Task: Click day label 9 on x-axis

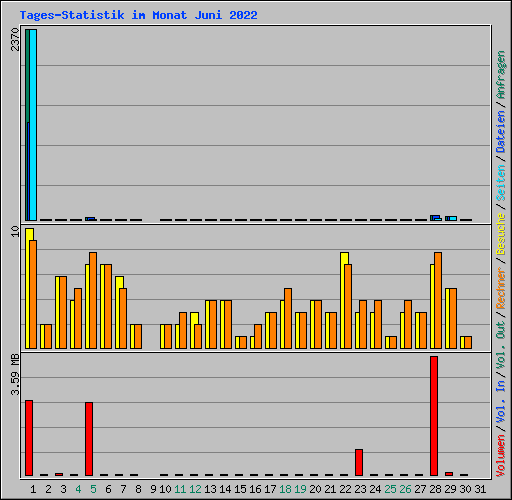Action: pyautogui.click(x=153, y=489)
